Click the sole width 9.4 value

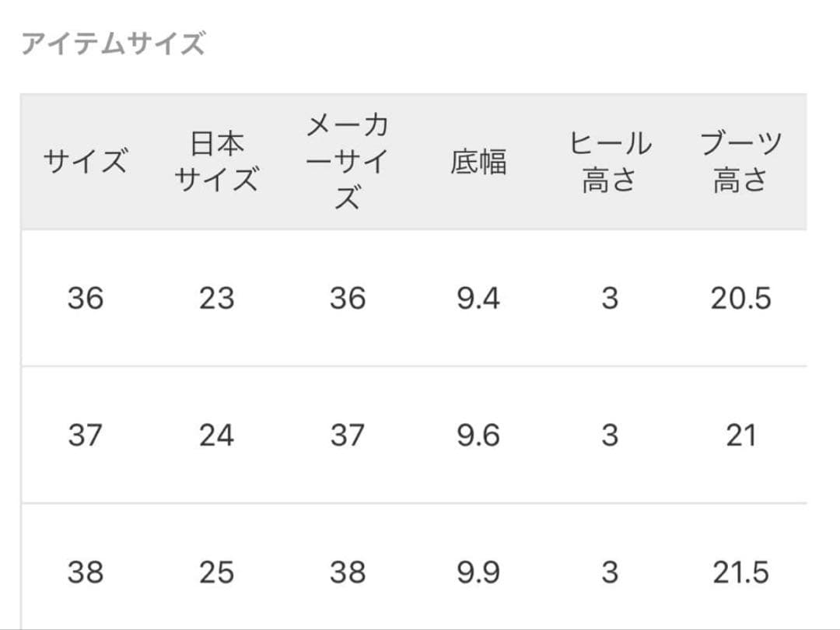pyautogui.click(x=478, y=298)
